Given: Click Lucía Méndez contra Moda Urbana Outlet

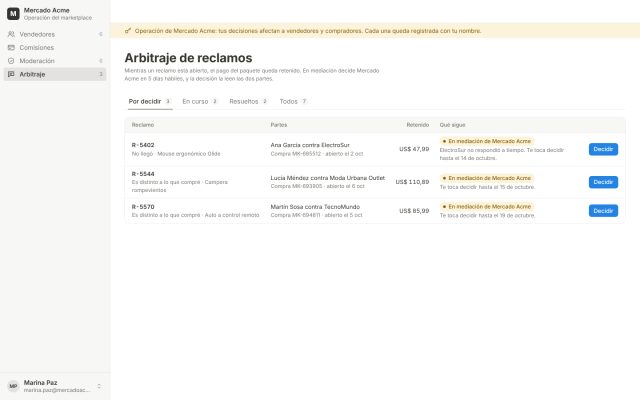Looking at the screenshot, I should pyautogui.click(x=327, y=178).
